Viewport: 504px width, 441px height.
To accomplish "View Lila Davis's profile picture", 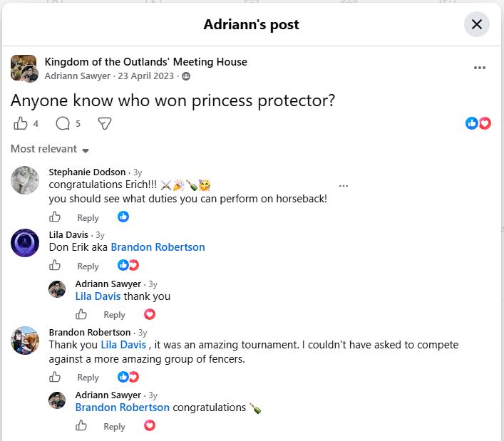I will tap(25, 243).
